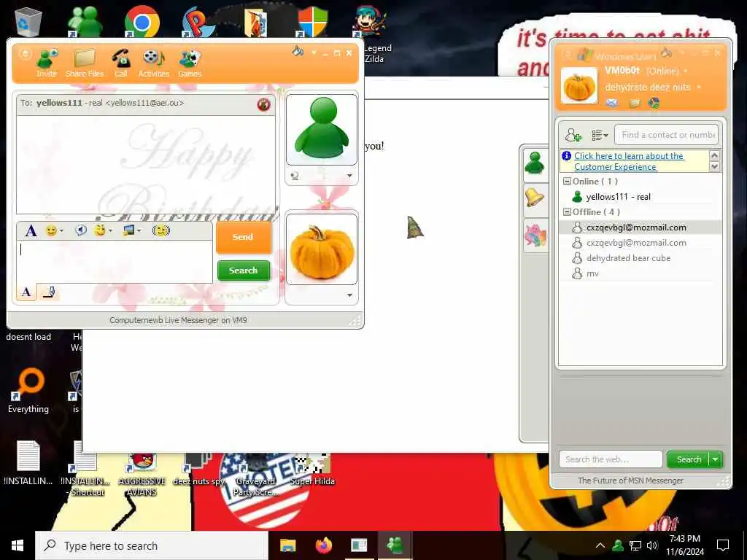The width and height of the screenshot is (747, 560).
Task: Choose a conversation background image
Action: pos(128,231)
